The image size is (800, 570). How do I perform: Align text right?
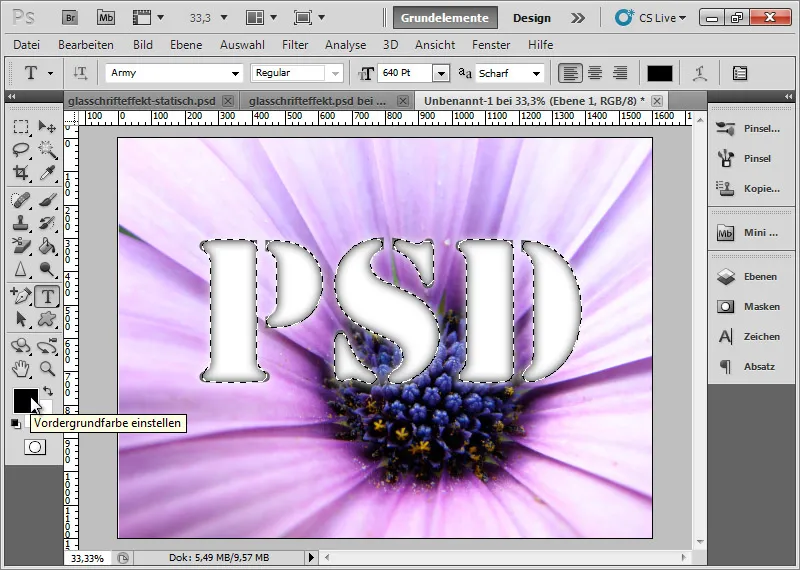620,73
